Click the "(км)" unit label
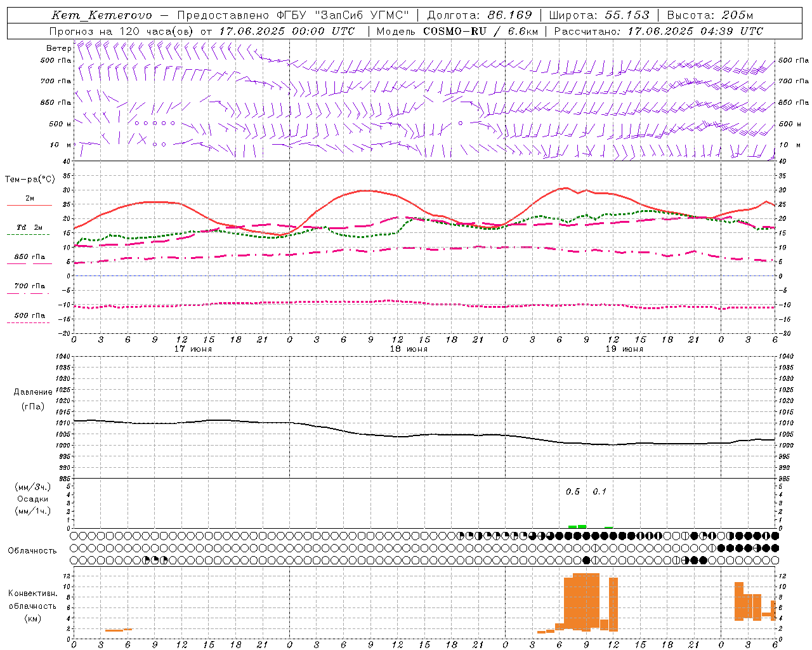Image resolution: width=812 pixels, height=650 pixels. pos(32,618)
